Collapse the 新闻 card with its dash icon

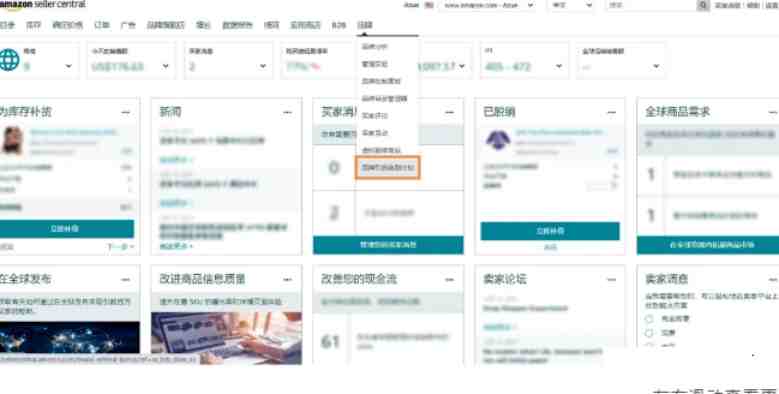287,113
